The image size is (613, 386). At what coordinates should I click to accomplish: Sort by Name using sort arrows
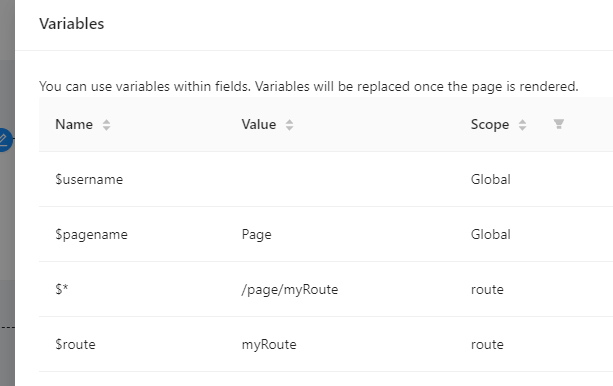[106, 125]
